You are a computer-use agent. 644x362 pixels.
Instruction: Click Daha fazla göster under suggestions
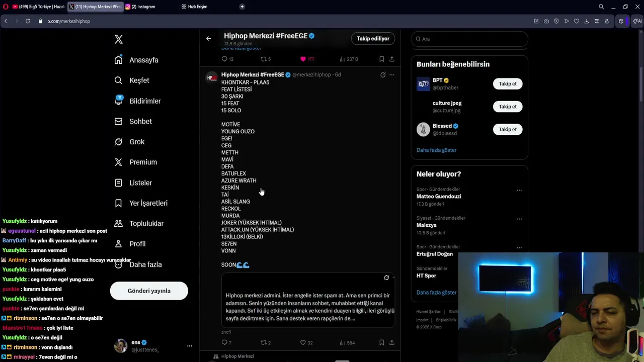436,150
